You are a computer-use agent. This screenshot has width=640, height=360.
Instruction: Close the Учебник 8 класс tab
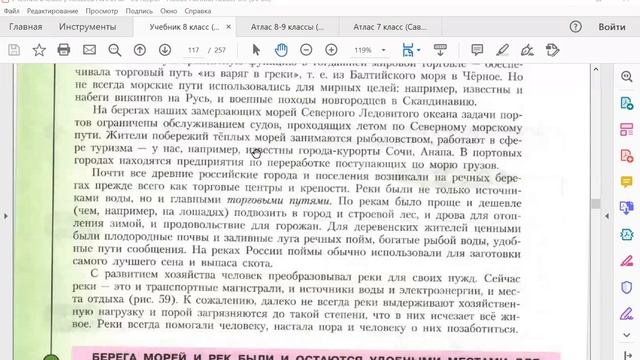tap(229, 27)
